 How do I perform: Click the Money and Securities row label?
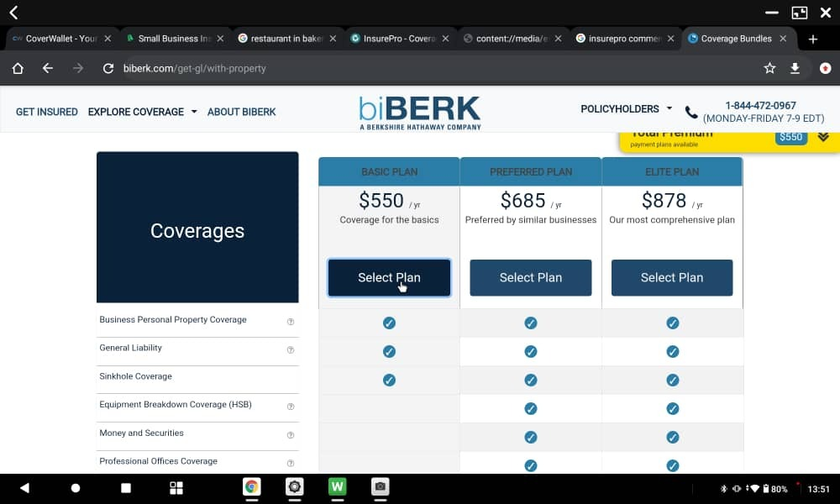(141, 433)
